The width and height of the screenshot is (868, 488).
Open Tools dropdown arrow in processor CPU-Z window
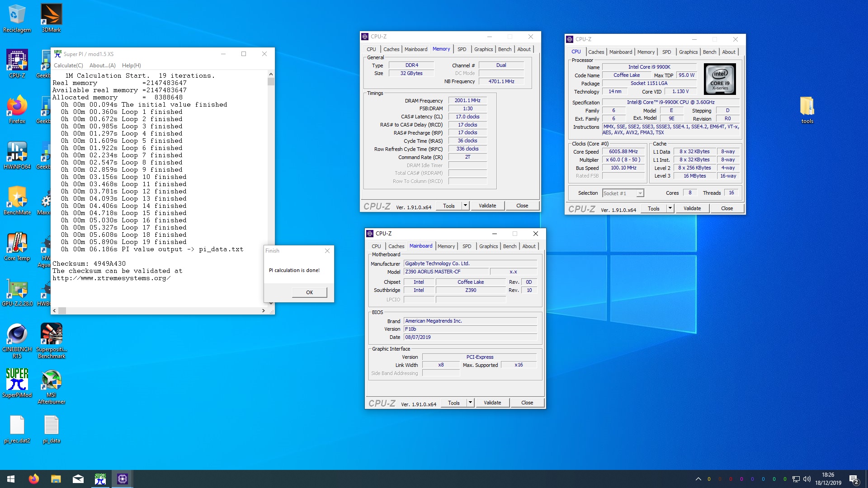670,208
